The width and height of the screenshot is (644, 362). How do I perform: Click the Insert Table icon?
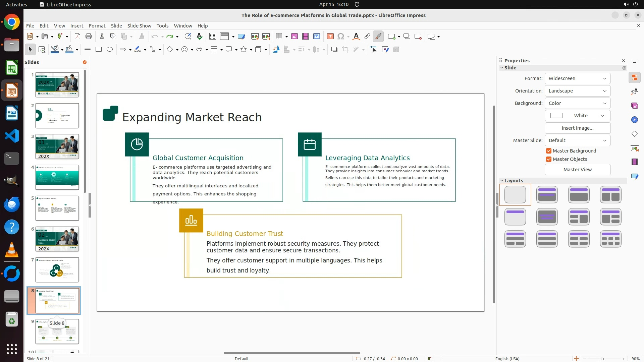(279, 37)
